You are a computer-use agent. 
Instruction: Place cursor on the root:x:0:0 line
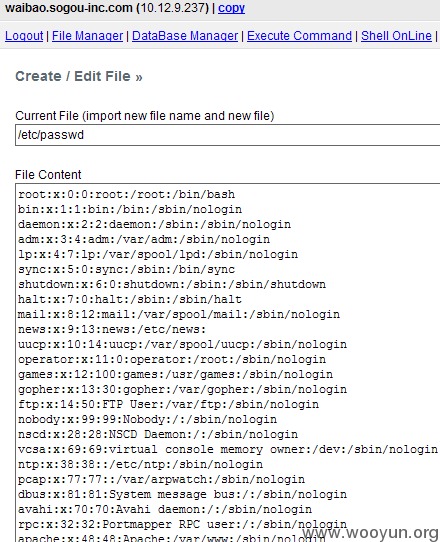127,194
